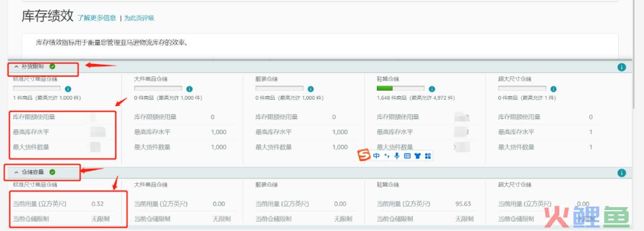Image resolution: width=644 pixels, height=231 pixels.
Task: Click 服装仓储 heading under 仓储容量
Action: (x=267, y=185)
